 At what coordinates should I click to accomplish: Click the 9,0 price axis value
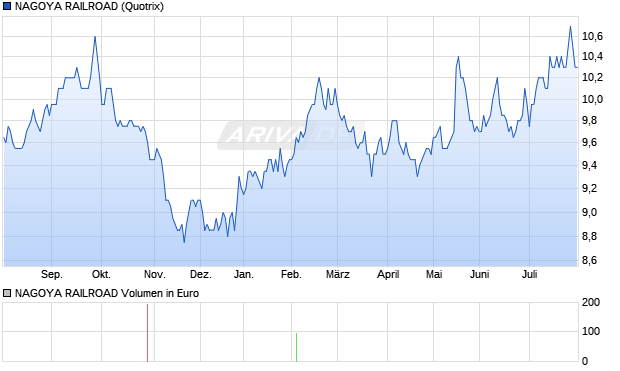[590, 212]
